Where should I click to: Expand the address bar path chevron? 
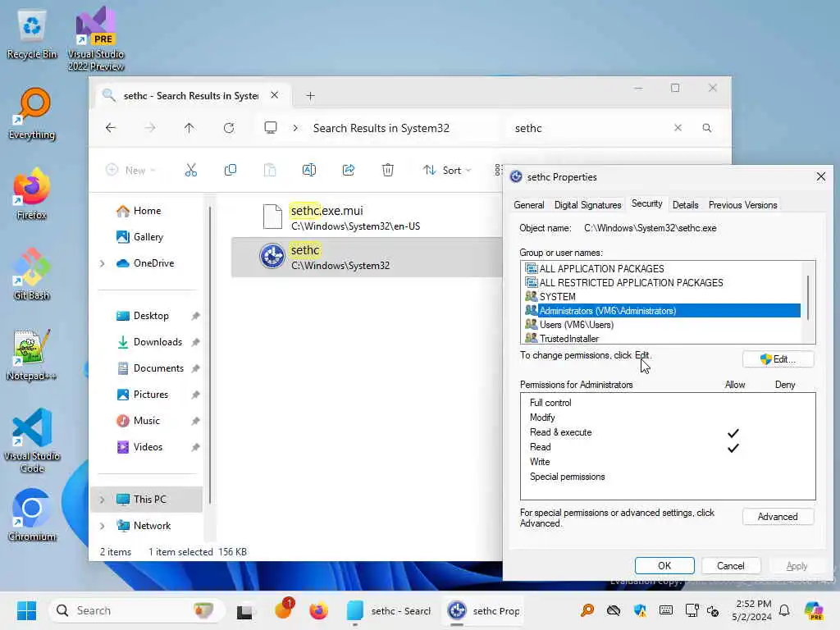[x=295, y=128]
